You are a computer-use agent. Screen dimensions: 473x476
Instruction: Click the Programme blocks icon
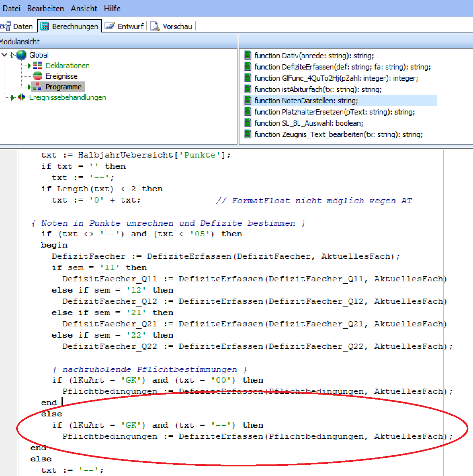pyautogui.click(x=37, y=87)
